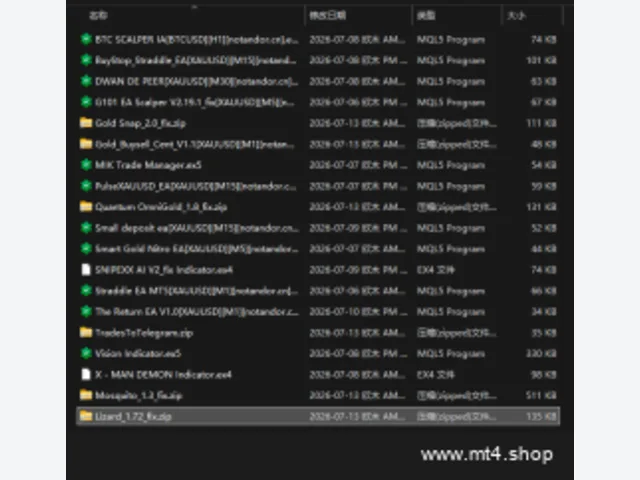
Task: Select the icon of DWAN DE PEER file
Action: pos(86,81)
